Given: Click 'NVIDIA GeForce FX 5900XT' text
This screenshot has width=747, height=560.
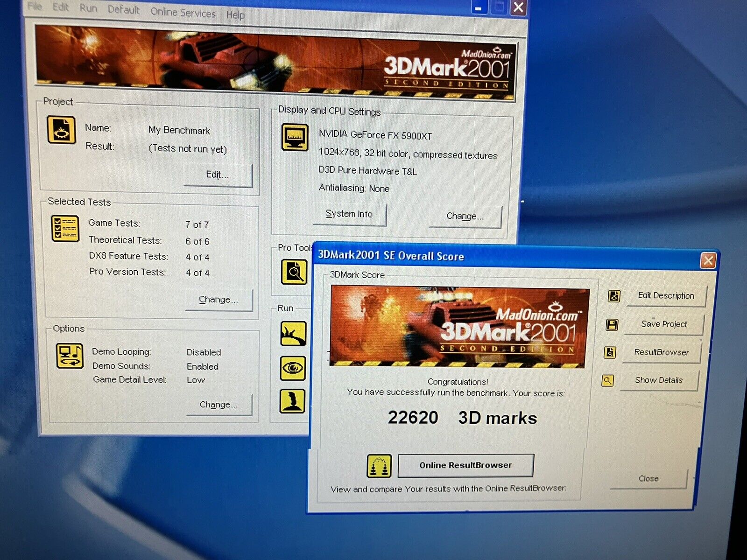Looking at the screenshot, I should click(x=375, y=135).
